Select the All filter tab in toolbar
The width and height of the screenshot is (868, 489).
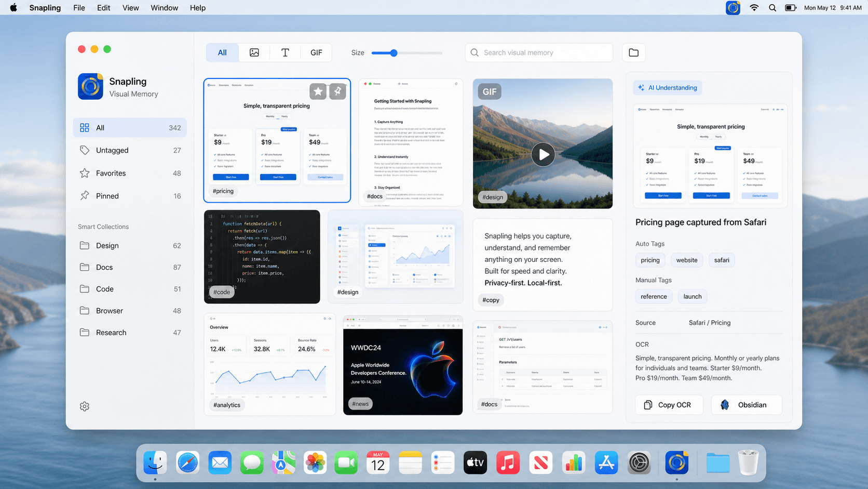tap(222, 52)
